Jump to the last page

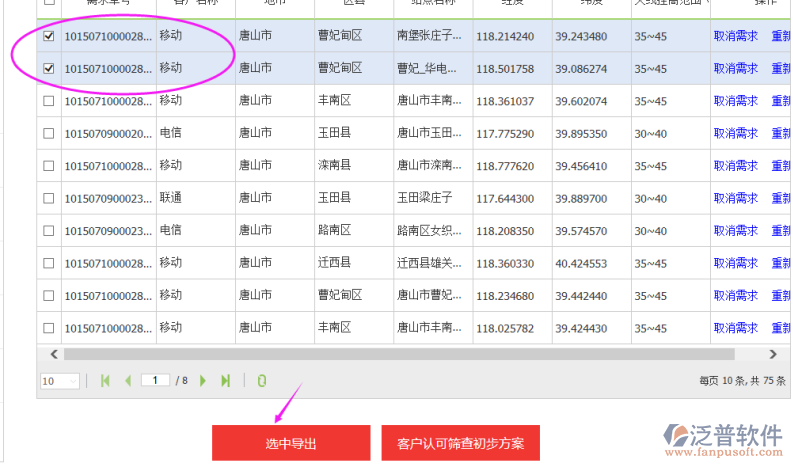225,381
